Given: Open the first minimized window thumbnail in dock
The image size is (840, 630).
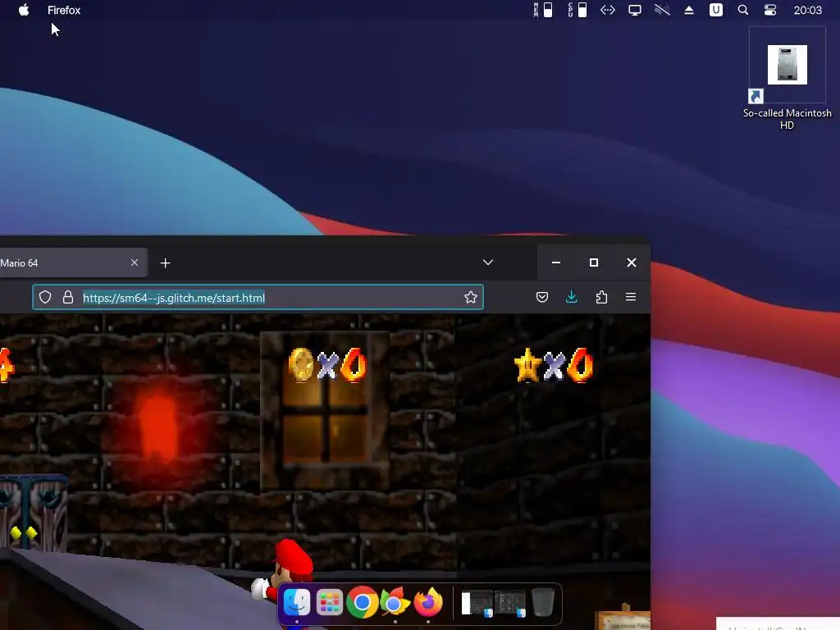Looking at the screenshot, I should point(477,604).
